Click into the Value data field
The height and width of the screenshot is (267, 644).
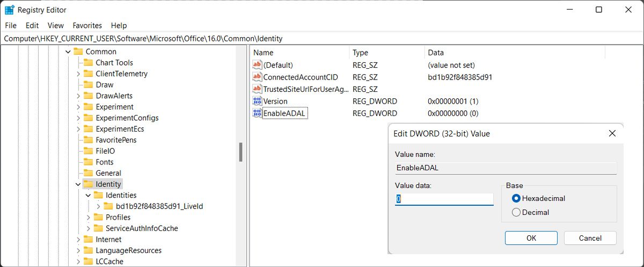coord(444,199)
